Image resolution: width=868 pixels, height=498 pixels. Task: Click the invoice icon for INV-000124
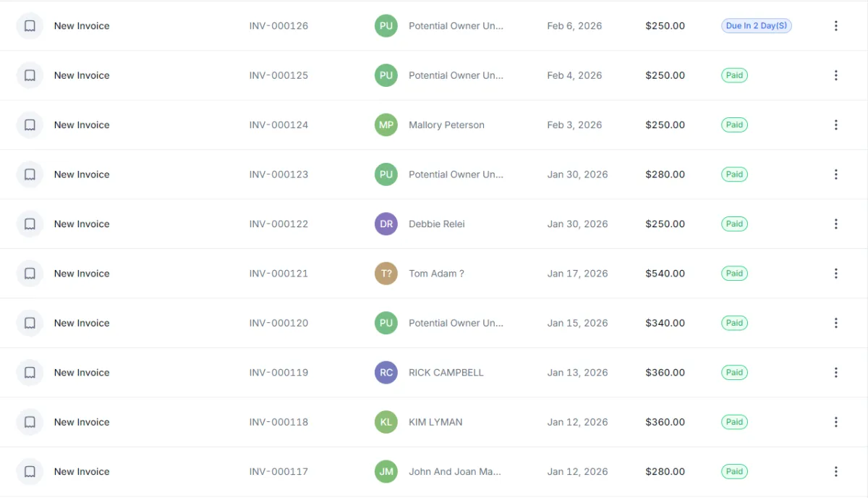pyautogui.click(x=30, y=125)
